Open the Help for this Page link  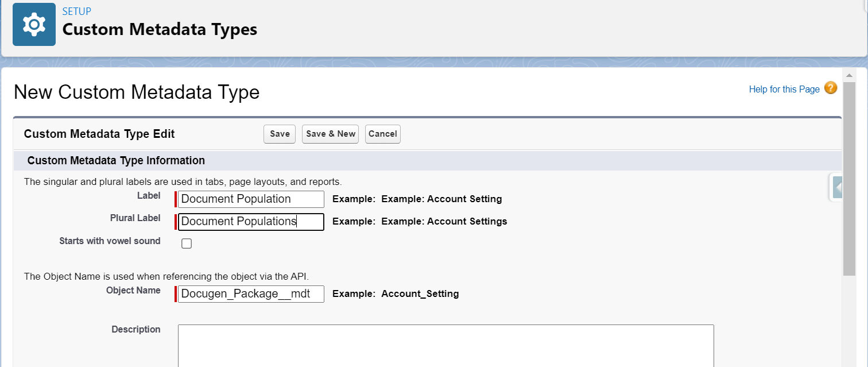point(784,89)
